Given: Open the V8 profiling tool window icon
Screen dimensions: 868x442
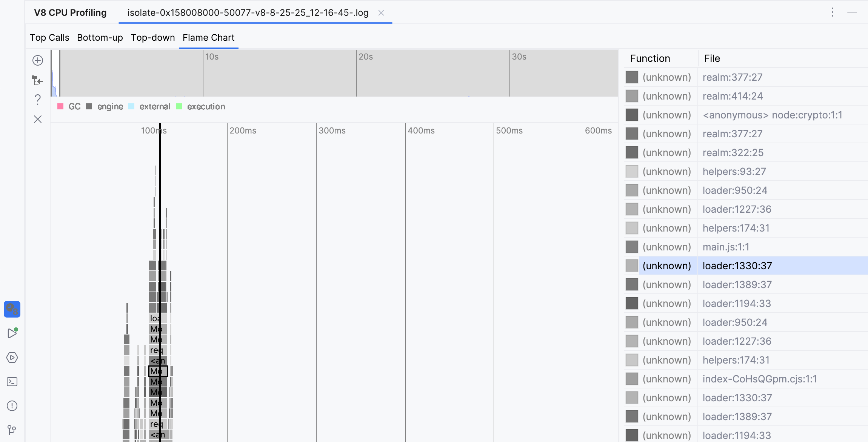Looking at the screenshot, I should (x=12, y=309).
